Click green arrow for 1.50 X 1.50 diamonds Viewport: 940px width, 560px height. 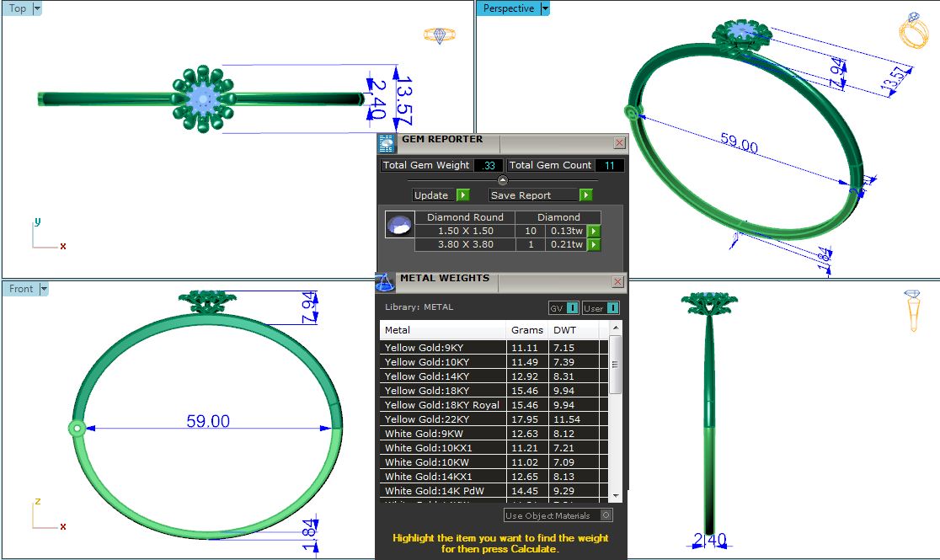click(594, 231)
